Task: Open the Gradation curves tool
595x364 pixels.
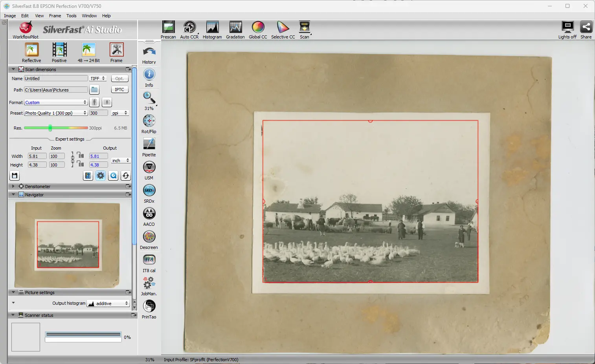Action: tap(235, 27)
